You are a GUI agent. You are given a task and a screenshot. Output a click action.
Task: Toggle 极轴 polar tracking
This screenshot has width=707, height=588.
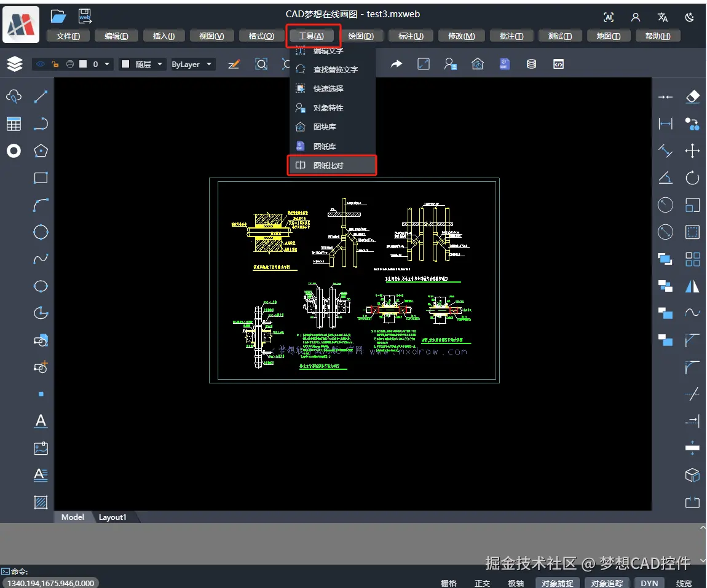point(516,583)
